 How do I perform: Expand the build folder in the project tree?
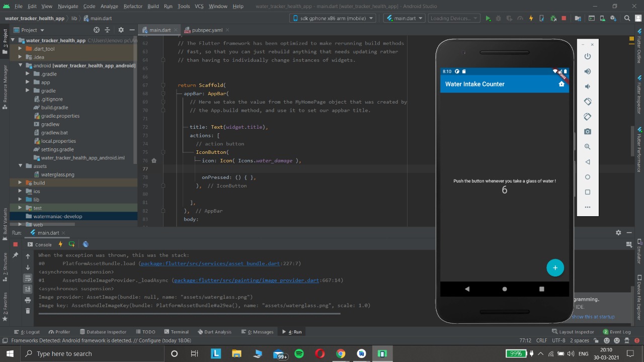pos(20,183)
